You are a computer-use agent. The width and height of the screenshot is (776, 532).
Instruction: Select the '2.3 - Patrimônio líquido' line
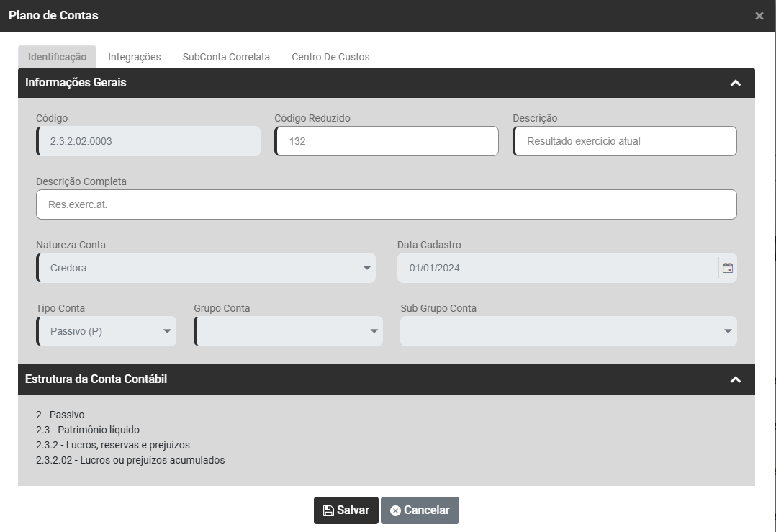coord(88,430)
